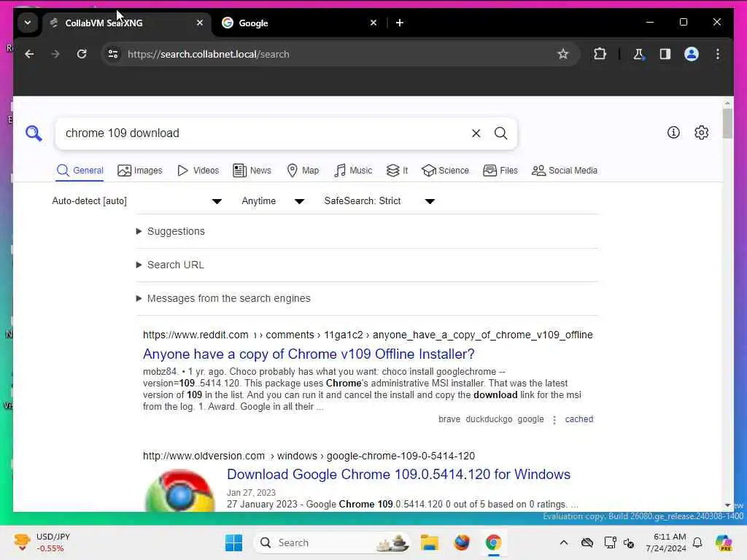Image resolution: width=747 pixels, height=560 pixels.
Task: Click the SearXNG magnifier logo
Action: (x=34, y=133)
